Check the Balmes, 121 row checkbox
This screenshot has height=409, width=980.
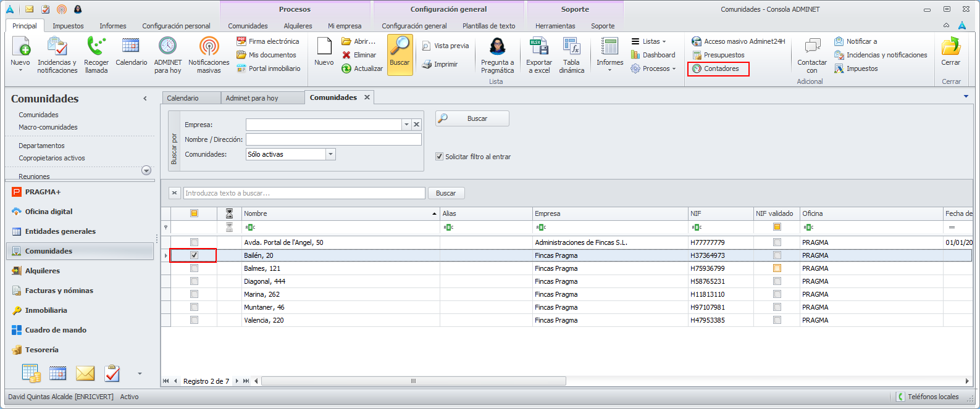tap(194, 268)
